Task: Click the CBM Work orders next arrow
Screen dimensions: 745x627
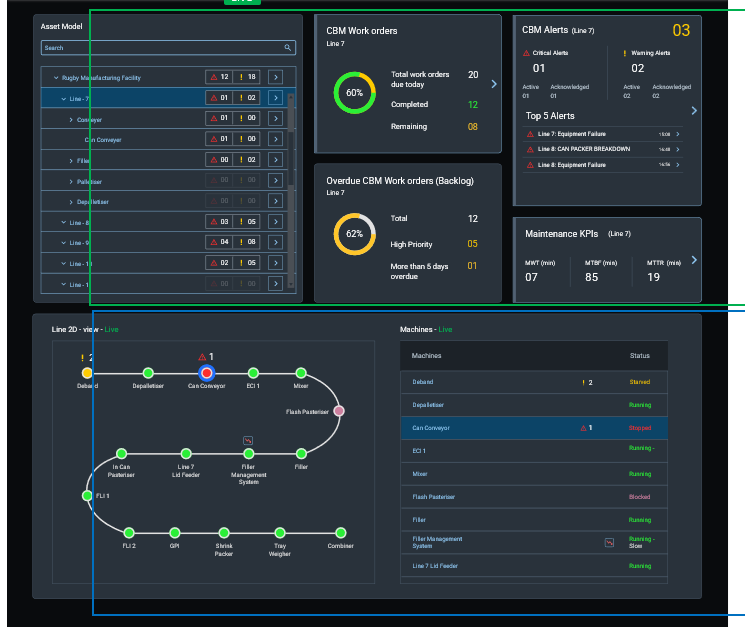Action: [493, 85]
